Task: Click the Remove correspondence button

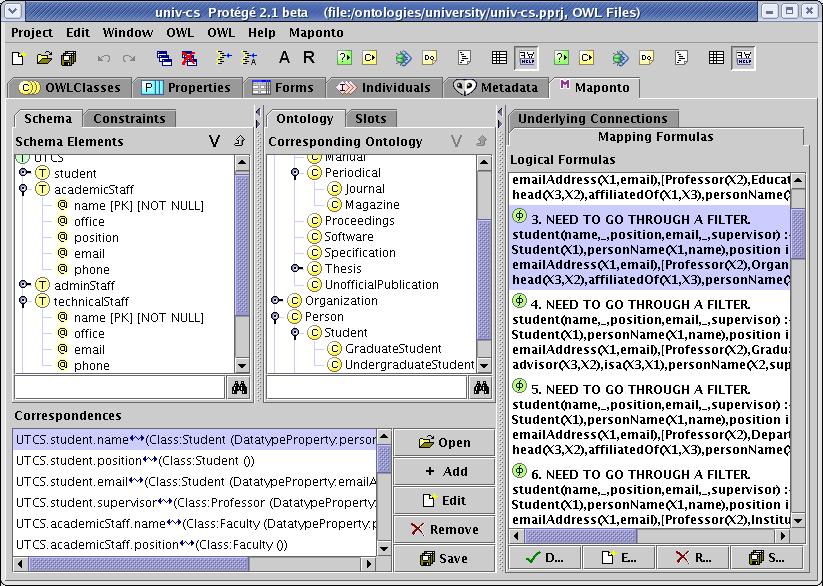Action: coord(444,529)
